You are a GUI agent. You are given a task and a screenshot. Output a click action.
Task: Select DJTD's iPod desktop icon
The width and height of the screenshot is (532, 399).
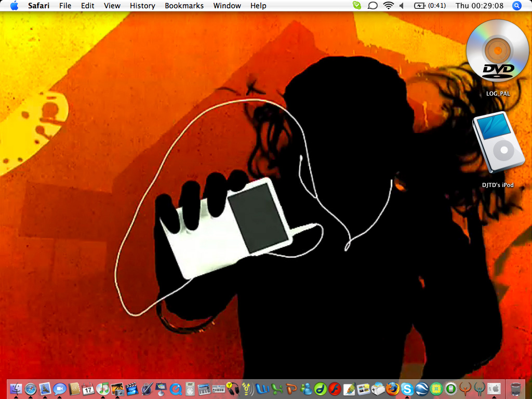498,142
